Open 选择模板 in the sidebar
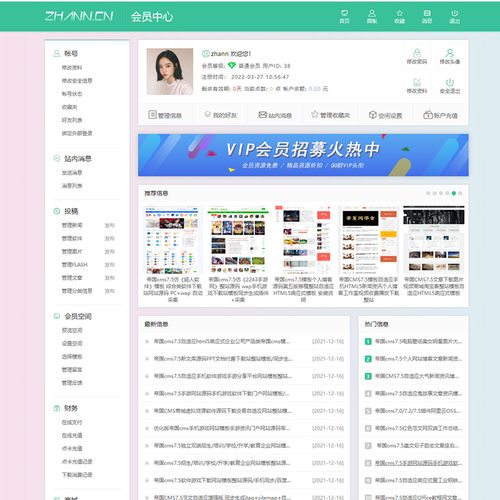Image resolution: width=500 pixels, height=500 pixels. coord(72,356)
